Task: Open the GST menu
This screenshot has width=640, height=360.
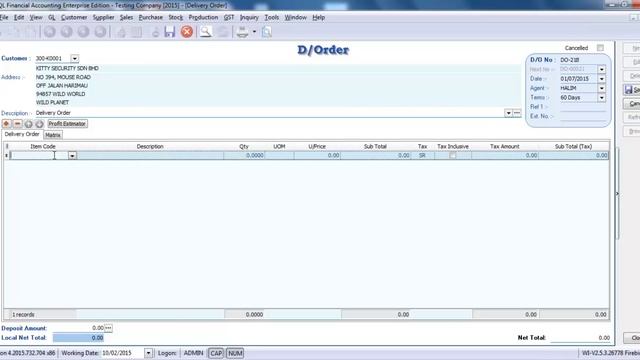Action: pos(229,18)
